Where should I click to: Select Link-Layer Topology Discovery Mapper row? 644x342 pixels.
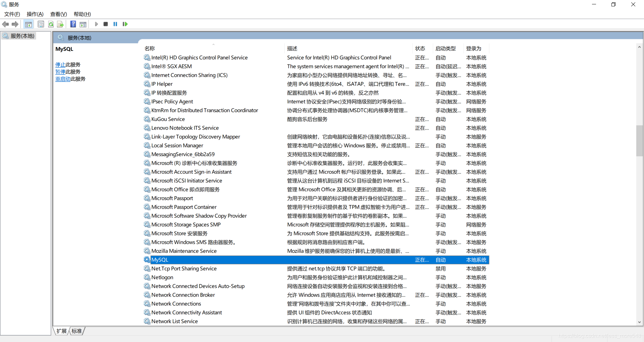[316, 137]
